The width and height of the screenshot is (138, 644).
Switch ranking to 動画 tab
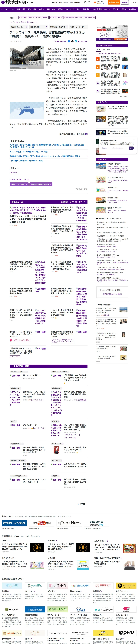[x=108, y=50]
